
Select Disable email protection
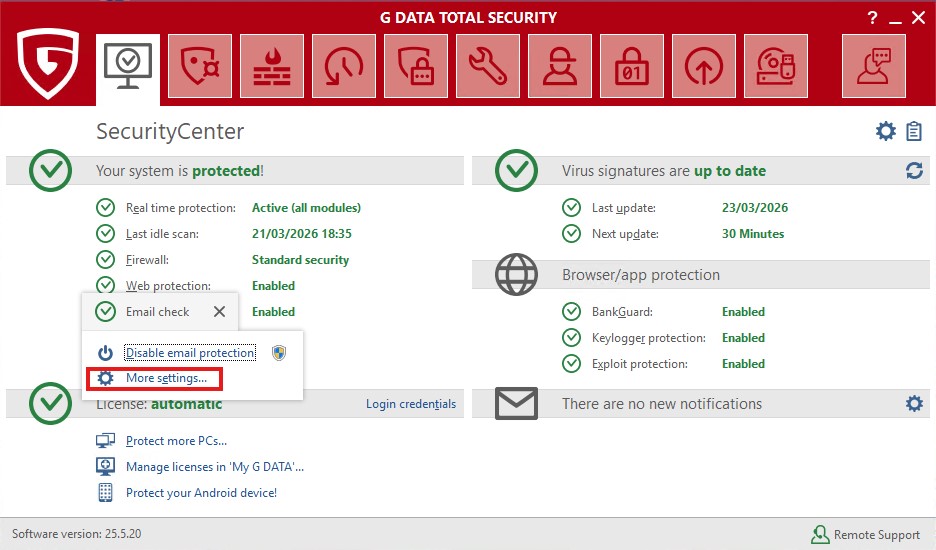pyautogui.click(x=190, y=353)
